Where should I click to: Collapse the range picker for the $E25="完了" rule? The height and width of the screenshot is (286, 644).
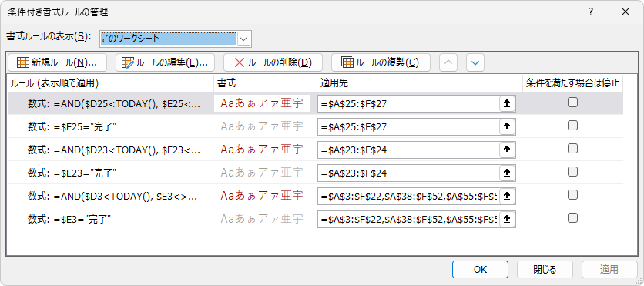[x=507, y=127]
